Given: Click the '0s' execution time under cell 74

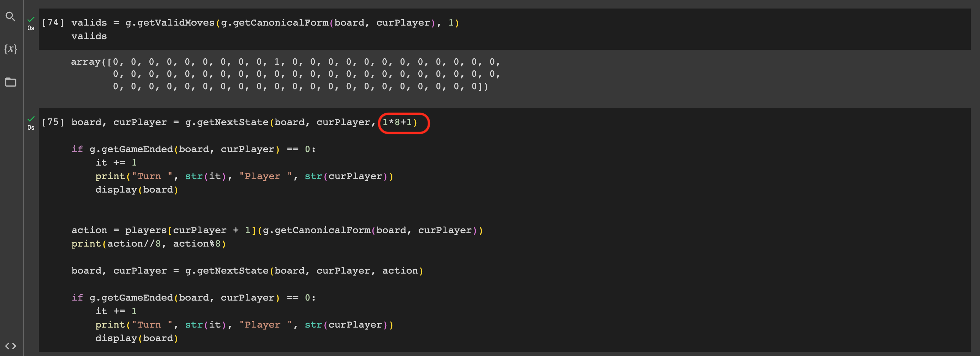Looking at the screenshot, I should (31, 28).
